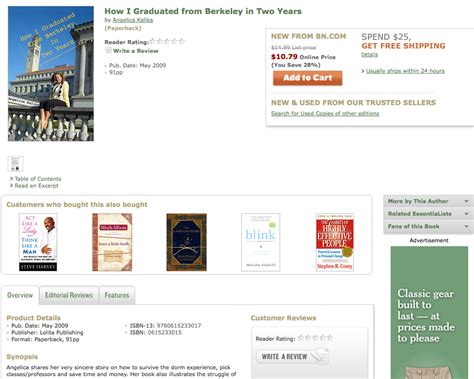Click the arrow beside Read an Excerpt
The width and height of the screenshot is (474, 379).
pyautogui.click(x=11, y=186)
